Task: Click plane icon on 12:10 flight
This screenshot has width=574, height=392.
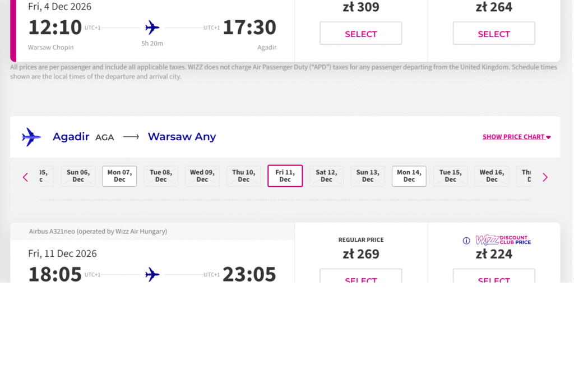Action: coord(152,27)
